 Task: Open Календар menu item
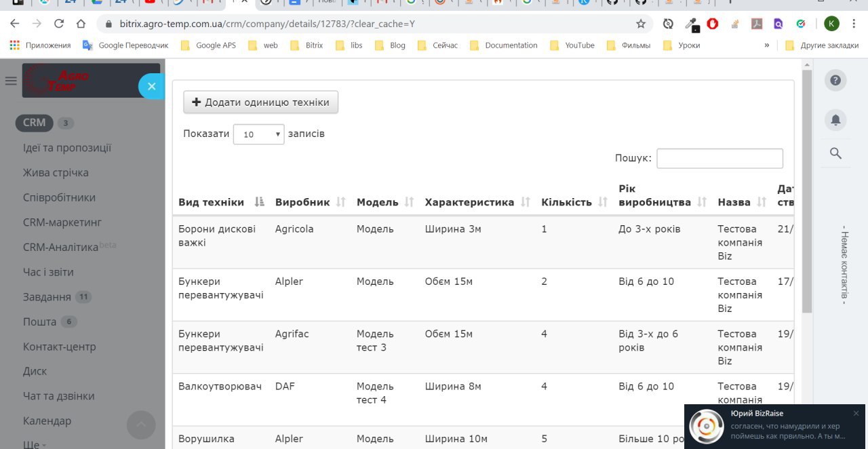[x=47, y=421]
